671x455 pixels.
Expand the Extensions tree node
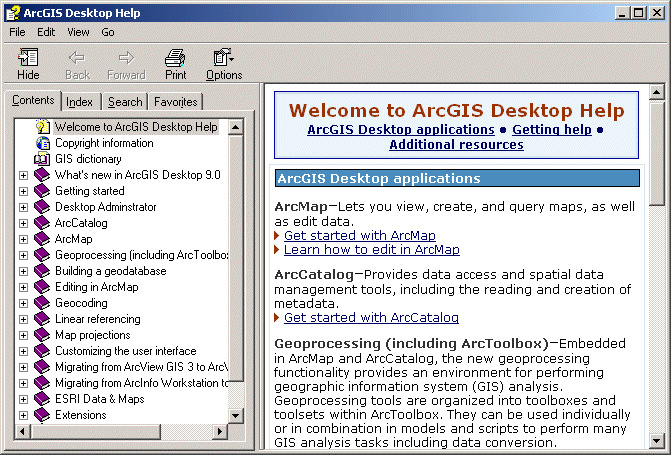tap(24, 415)
